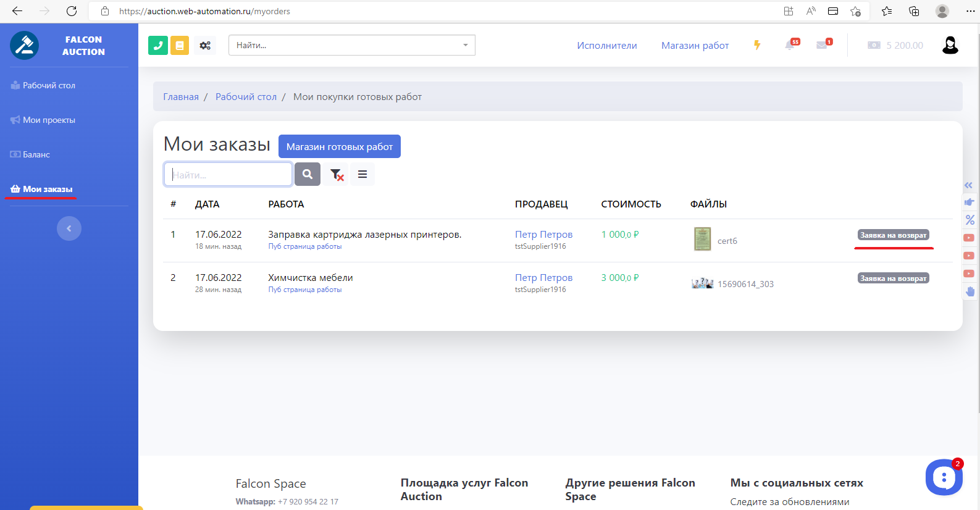The width and height of the screenshot is (980, 510).
Task: Click the lightning bolt icon
Action: 757,45
